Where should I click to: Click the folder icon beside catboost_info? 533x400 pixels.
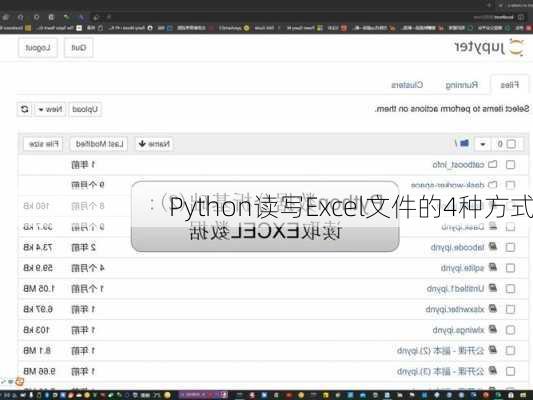[x=493, y=164]
